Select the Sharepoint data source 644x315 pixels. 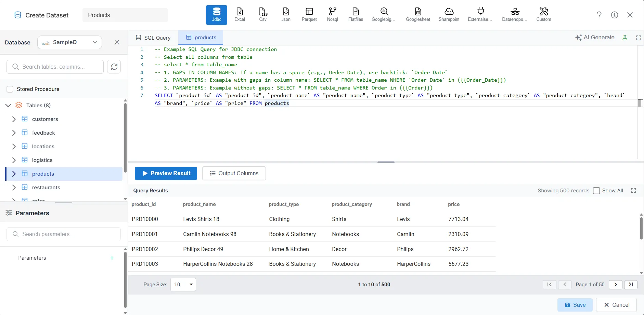[449, 14]
